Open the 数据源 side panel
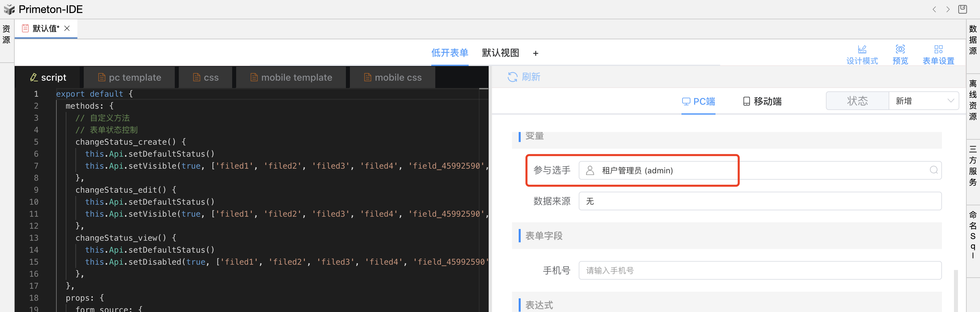 [973, 40]
